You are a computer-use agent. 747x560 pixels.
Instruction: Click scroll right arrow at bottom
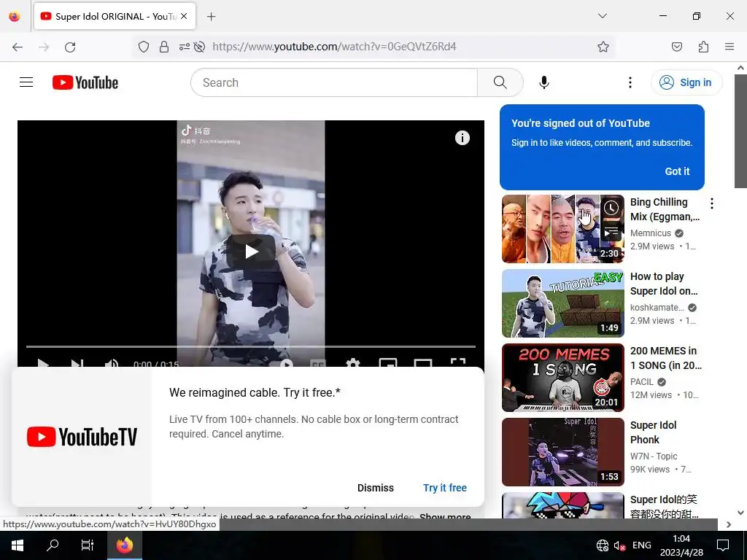[x=729, y=524]
